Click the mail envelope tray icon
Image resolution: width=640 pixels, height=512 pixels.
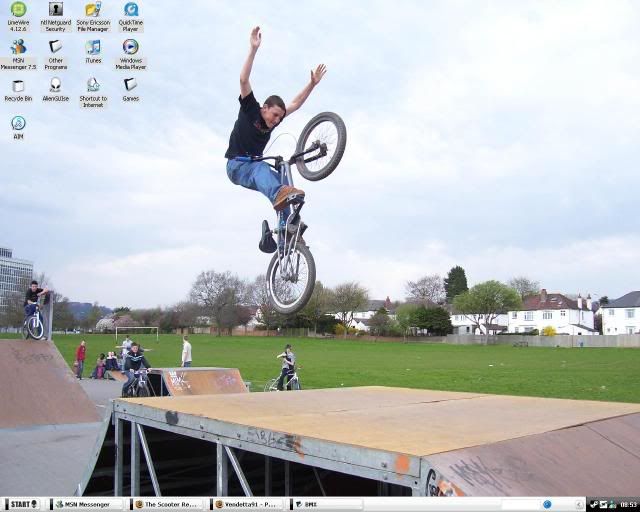coord(603,505)
